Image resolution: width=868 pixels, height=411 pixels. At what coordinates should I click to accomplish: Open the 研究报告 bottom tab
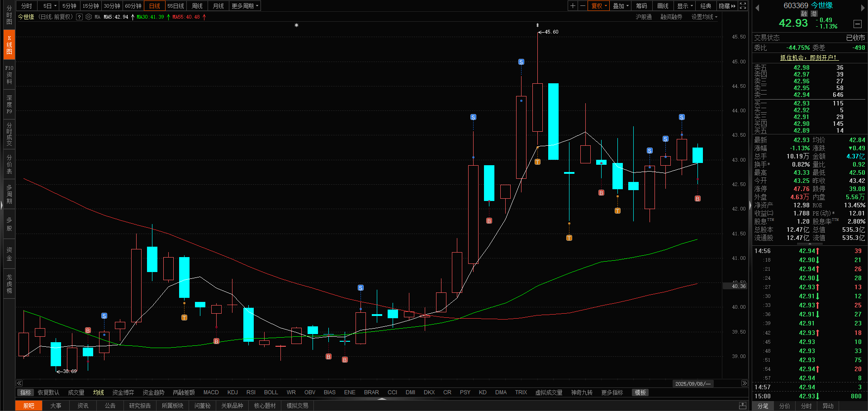pos(140,406)
